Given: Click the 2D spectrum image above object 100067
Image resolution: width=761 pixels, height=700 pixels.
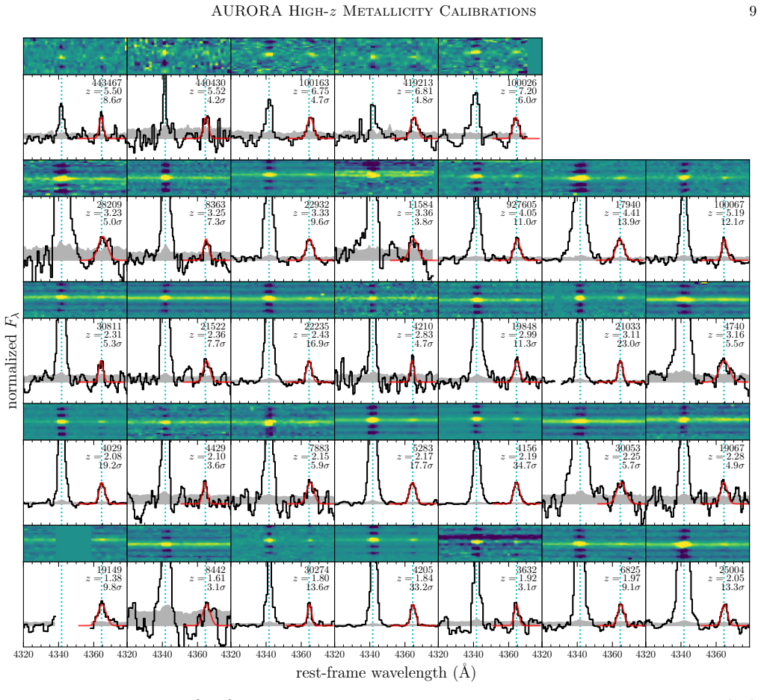Looking at the screenshot, I should (x=698, y=178).
